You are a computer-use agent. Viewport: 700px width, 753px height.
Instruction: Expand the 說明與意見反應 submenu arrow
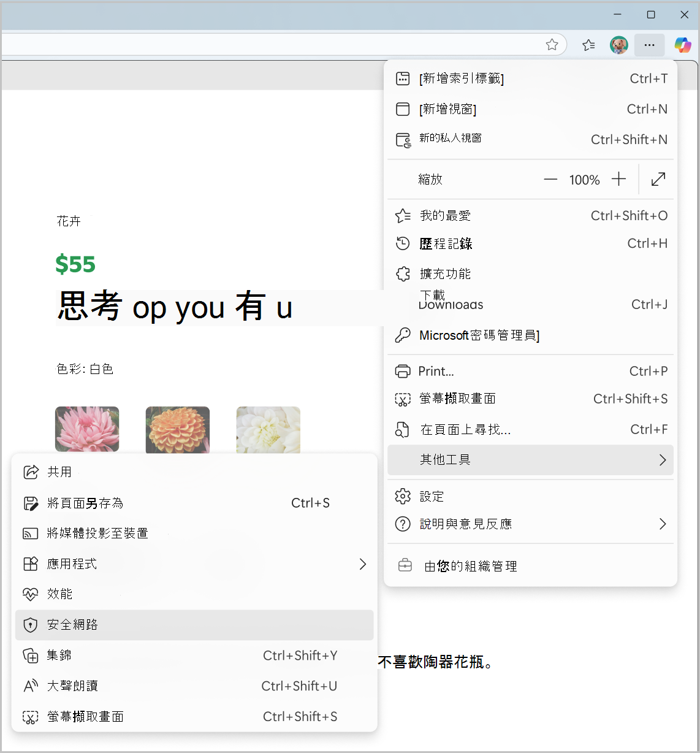(662, 524)
